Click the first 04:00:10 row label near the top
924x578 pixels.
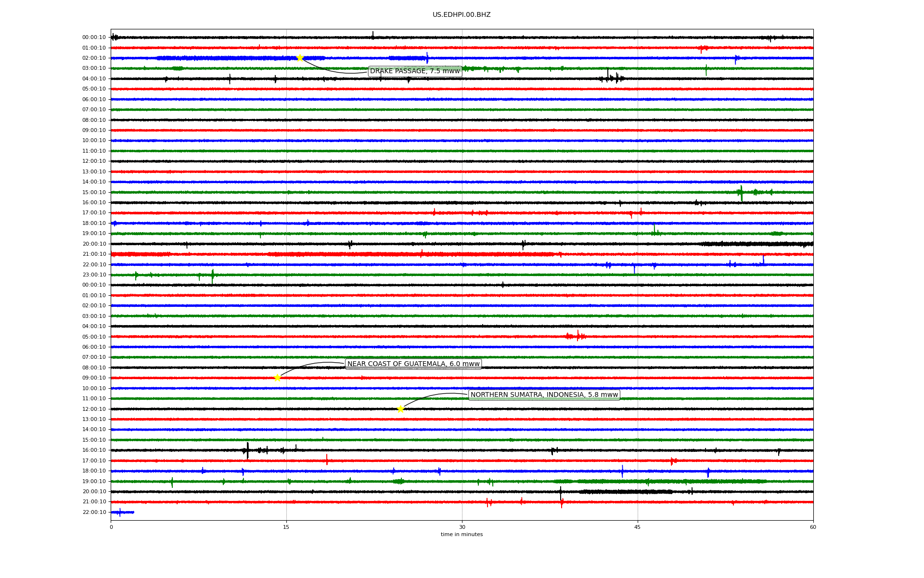pyautogui.click(x=94, y=79)
